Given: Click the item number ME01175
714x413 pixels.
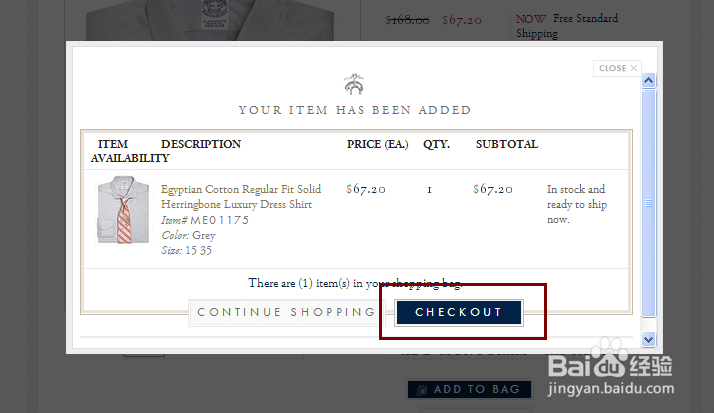Looking at the screenshot, I should pyautogui.click(x=219, y=220).
